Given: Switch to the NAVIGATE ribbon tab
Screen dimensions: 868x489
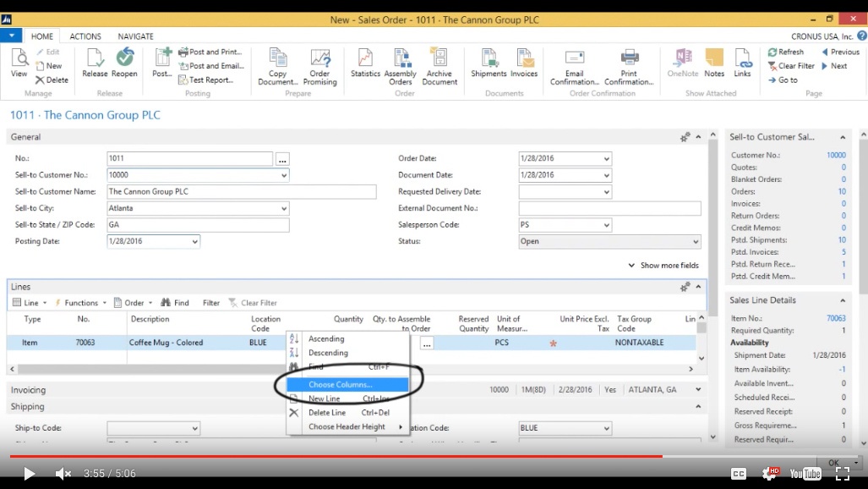Looking at the screenshot, I should (135, 36).
